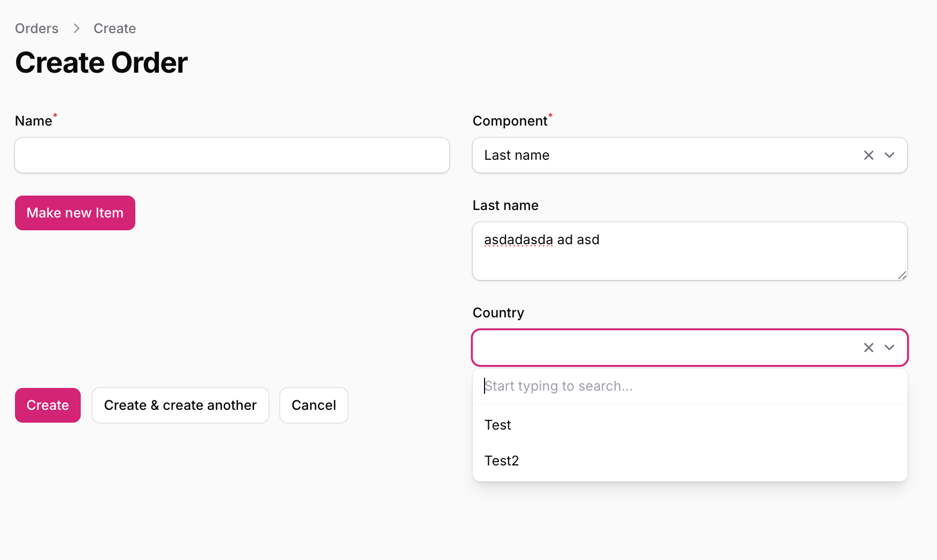Image resolution: width=937 pixels, height=560 pixels.
Task: Click the selected 'Last name' Component value
Action: point(517,155)
